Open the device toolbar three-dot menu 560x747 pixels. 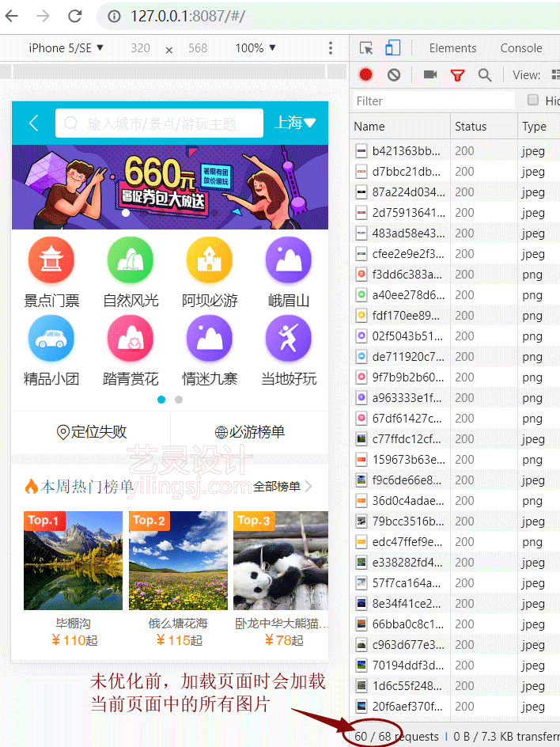pos(331,47)
